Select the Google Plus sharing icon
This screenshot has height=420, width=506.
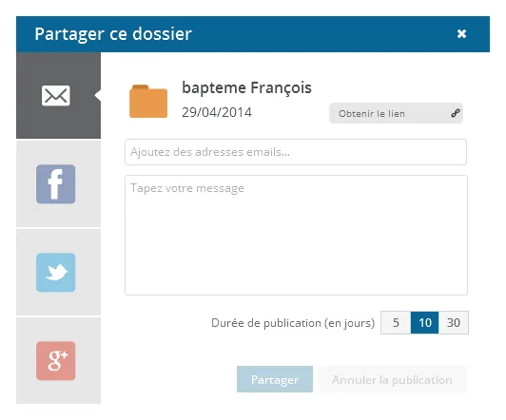coord(56,361)
